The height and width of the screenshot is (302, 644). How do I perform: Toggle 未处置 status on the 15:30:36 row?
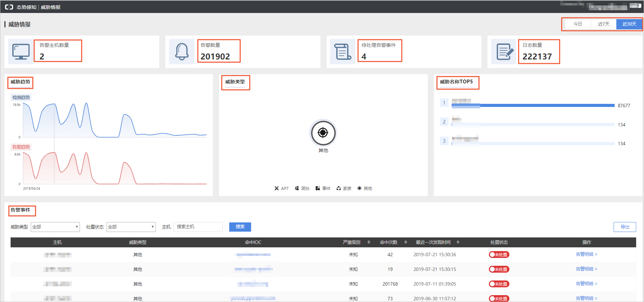pos(499,255)
